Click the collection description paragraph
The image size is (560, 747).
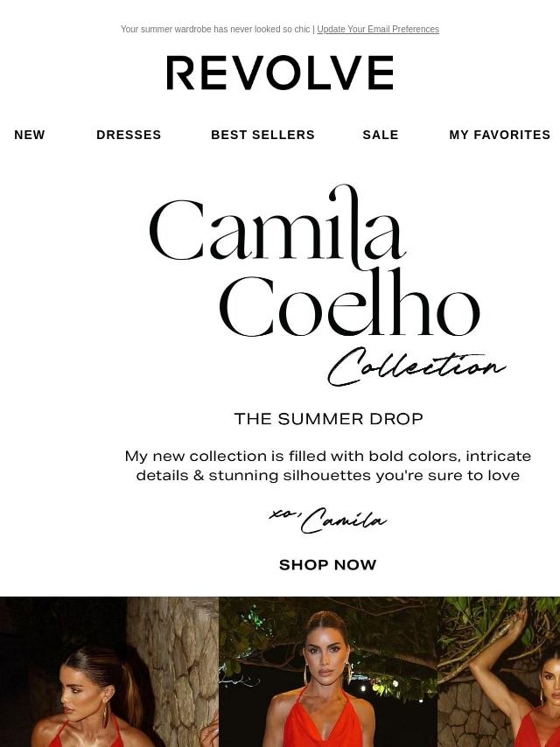(328, 465)
